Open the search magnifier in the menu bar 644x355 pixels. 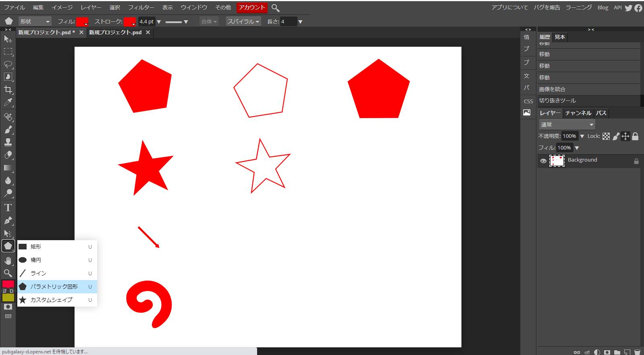[276, 8]
